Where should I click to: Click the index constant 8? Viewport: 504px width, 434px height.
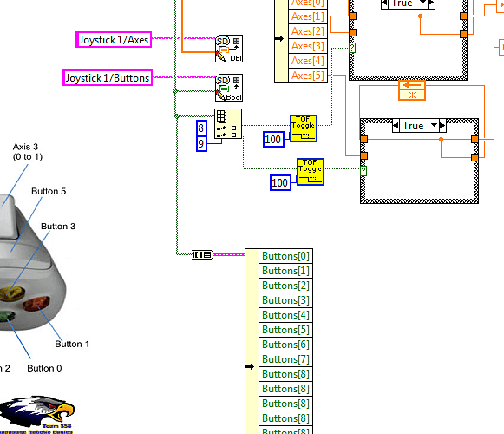point(201,128)
